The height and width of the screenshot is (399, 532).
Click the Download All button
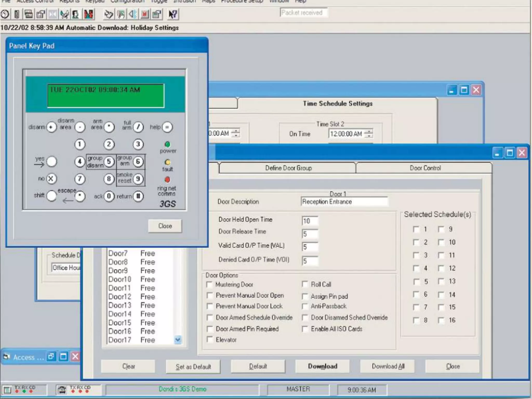click(388, 366)
